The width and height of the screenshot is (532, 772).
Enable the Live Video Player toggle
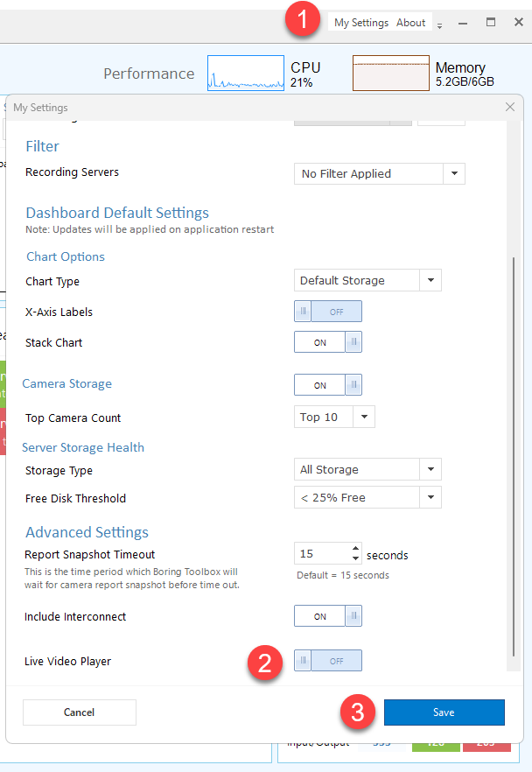(x=327, y=661)
